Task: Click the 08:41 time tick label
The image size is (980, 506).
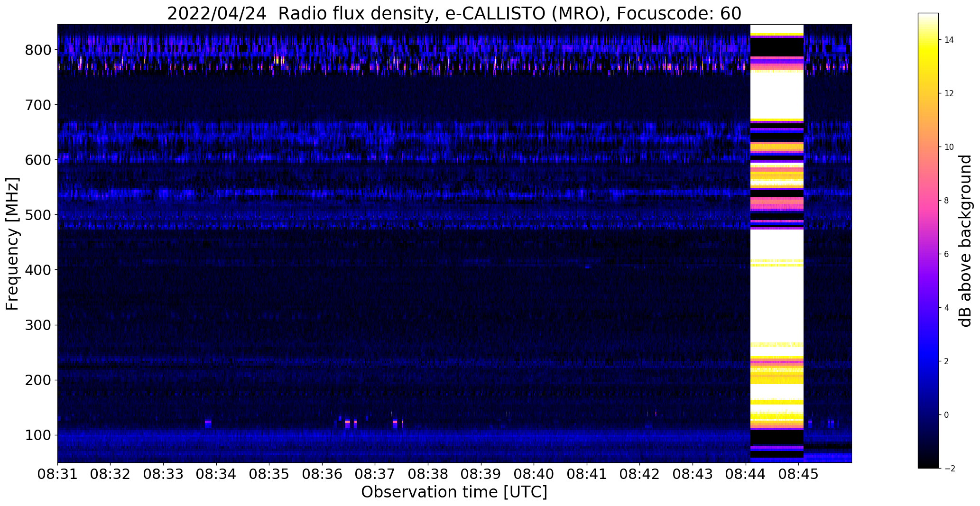Action: click(587, 474)
